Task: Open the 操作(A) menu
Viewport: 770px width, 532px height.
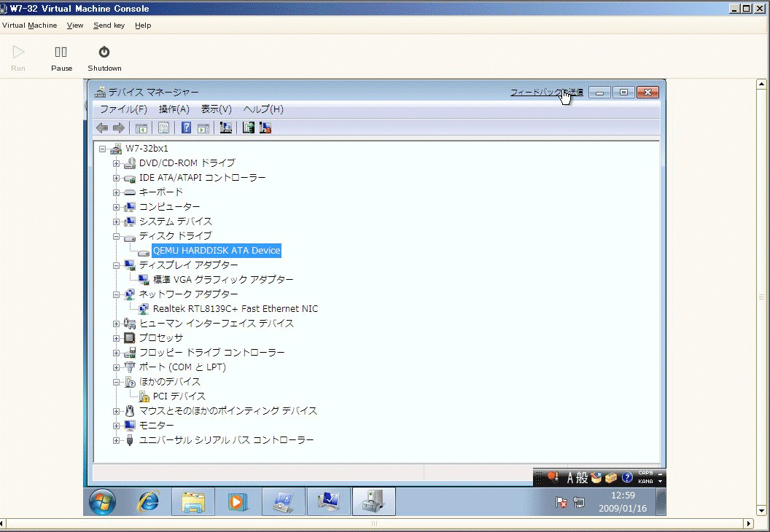Action: point(174,109)
